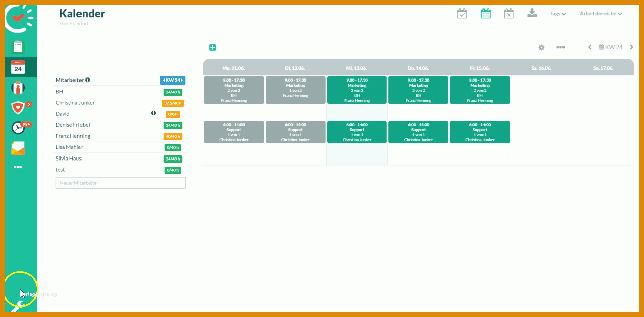
Task: Open the envelope messages sidebar icon
Action: pos(18,148)
